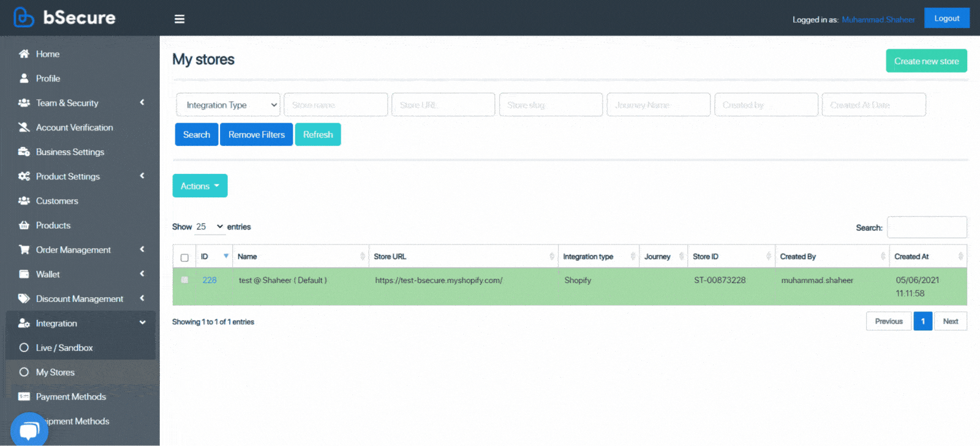Viewport: 980px width, 446px height.
Task: Toggle the select-all header checkbox
Action: 184,258
